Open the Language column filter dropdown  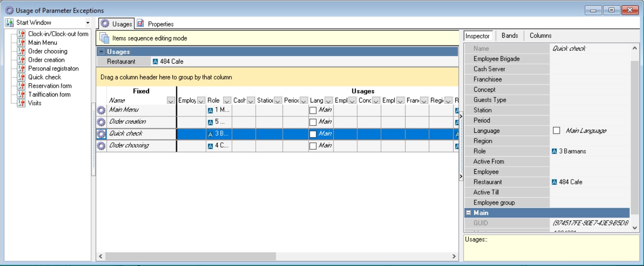click(328, 101)
